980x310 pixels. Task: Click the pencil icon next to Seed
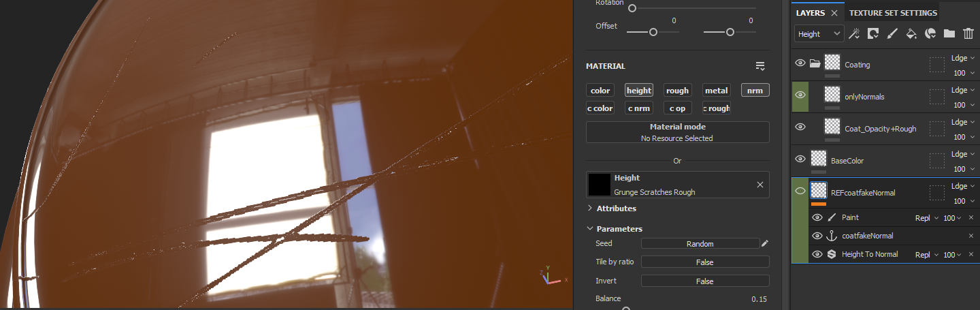pos(765,243)
